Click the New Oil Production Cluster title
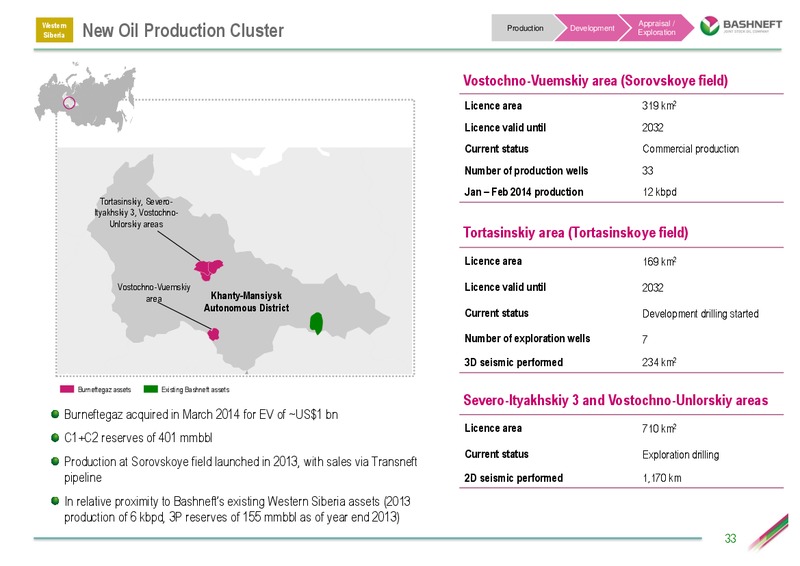 [x=183, y=30]
